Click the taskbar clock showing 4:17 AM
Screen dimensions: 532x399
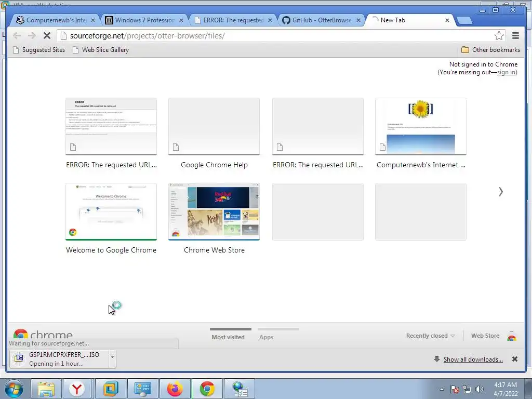pos(506,389)
